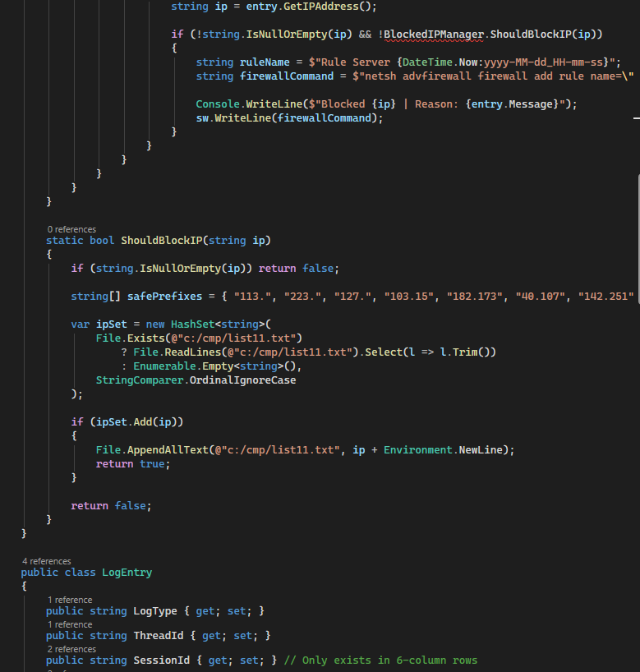Click entry.Message in the Blocked message string
The width and height of the screenshot is (640, 672).
point(513,104)
